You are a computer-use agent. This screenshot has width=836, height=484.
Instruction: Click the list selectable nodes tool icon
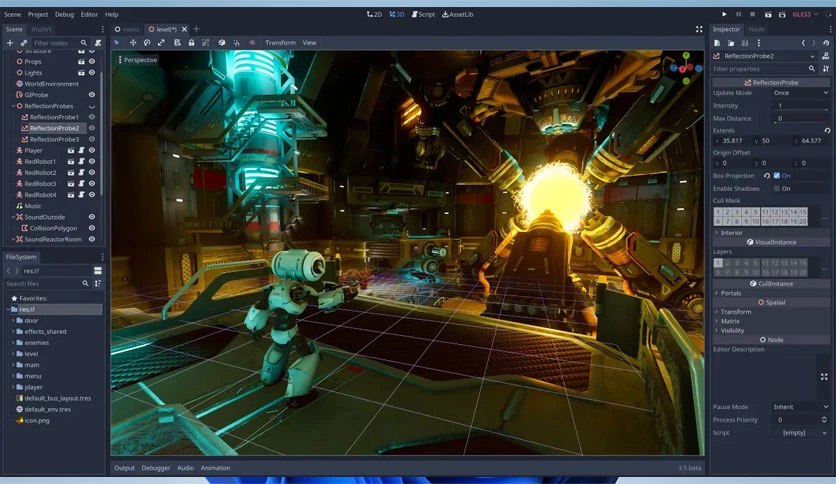coord(177,43)
